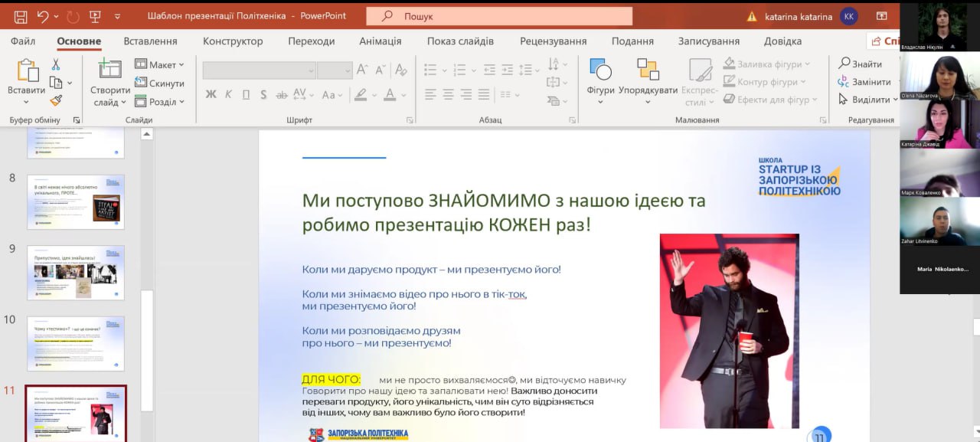This screenshot has height=442, width=980.
Task: Expand the Section (Розділ) dropdown
Action: point(160,102)
